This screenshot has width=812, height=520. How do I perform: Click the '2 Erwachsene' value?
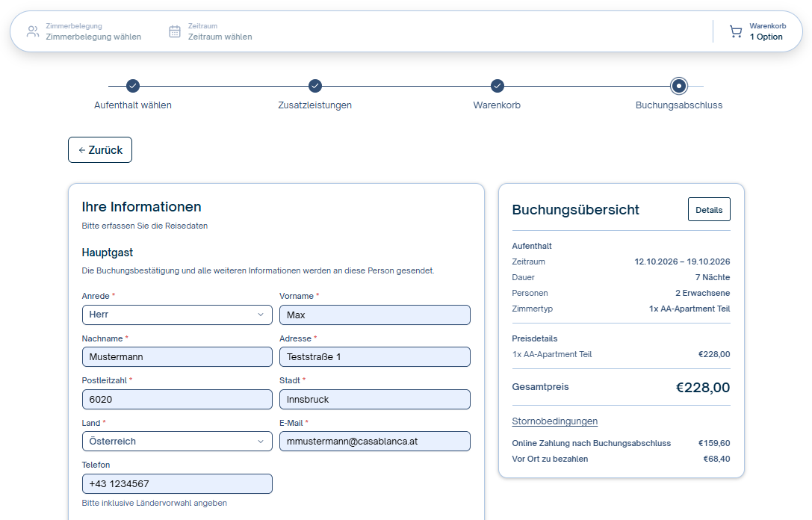[x=703, y=293]
